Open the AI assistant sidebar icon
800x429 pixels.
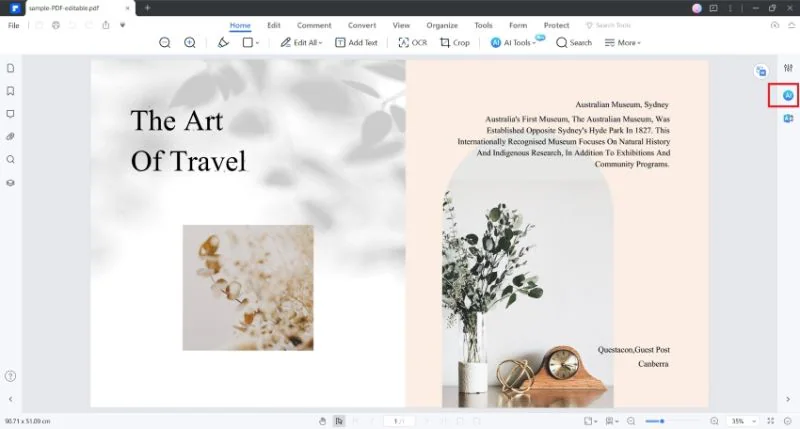(x=788, y=95)
